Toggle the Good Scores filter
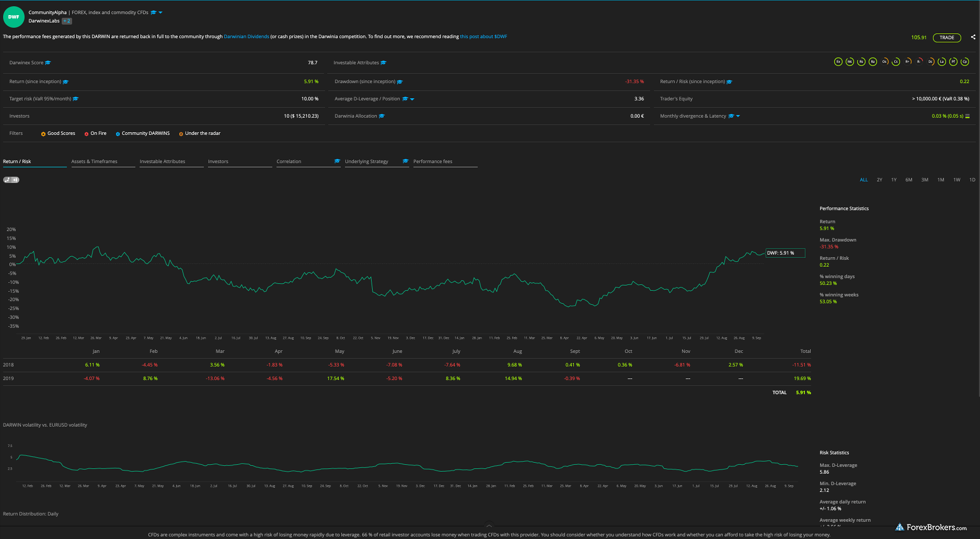This screenshot has height=539, width=980. pyautogui.click(x=58, y=133)
